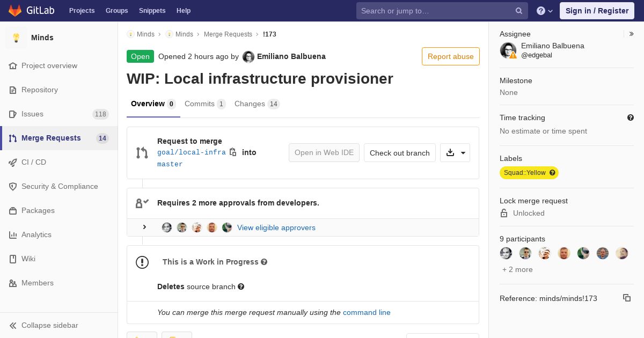This screenshot has height=338, width=644.
Task: Click the warning circle icon beside Work in Progress
Action: click(x=142, y=262)
